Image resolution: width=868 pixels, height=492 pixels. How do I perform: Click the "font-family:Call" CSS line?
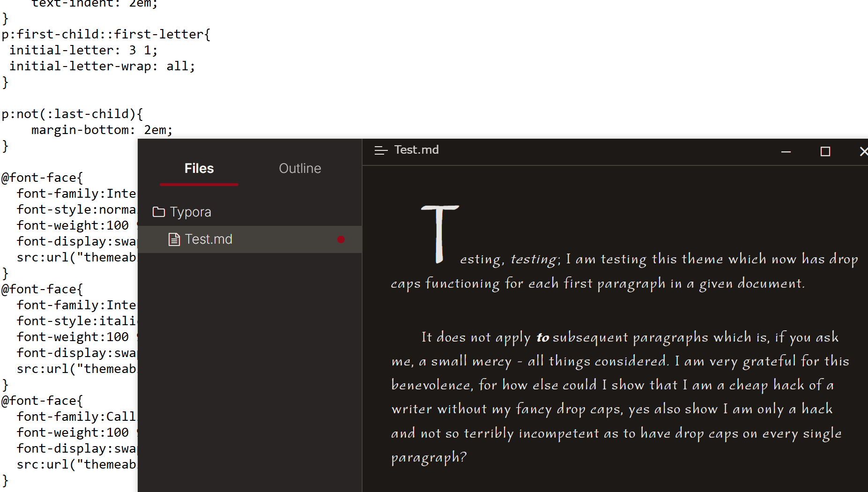click(x=76, y=417)
